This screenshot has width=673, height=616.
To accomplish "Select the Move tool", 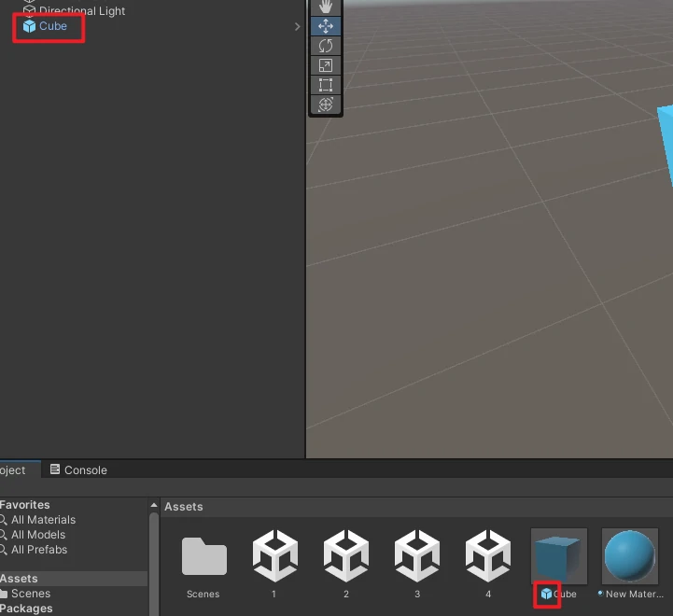I will [326, 26].
